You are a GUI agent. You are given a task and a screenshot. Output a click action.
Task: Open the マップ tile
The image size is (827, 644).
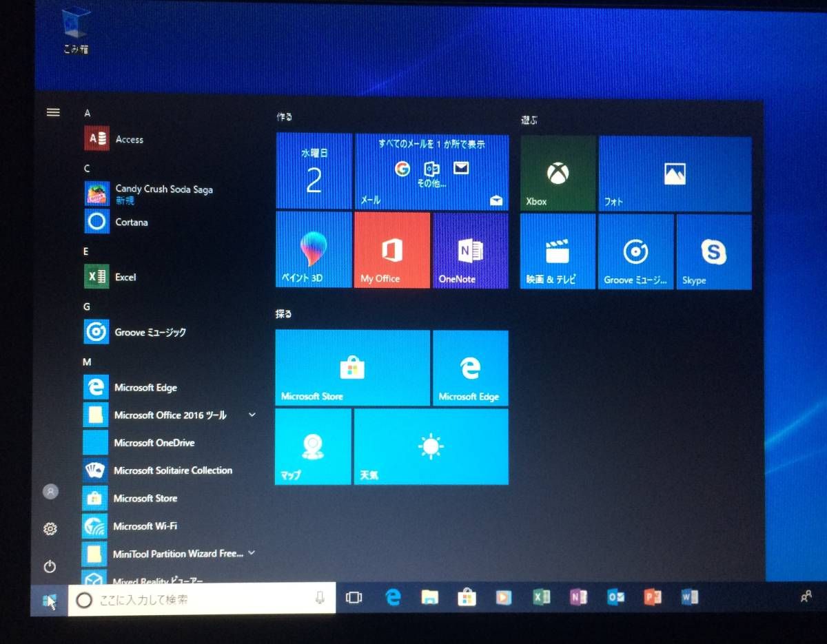pos(313,446)
